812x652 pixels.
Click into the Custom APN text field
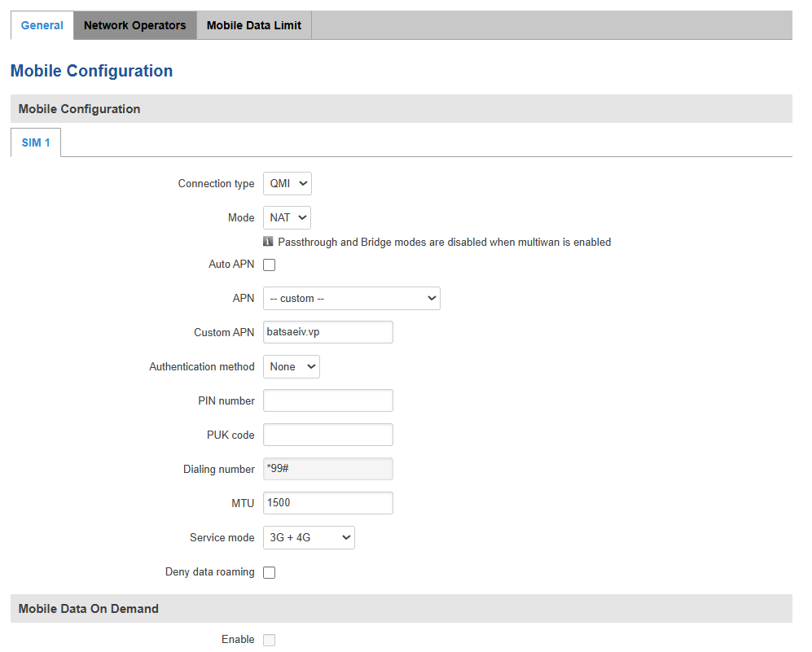coord(327,333)
